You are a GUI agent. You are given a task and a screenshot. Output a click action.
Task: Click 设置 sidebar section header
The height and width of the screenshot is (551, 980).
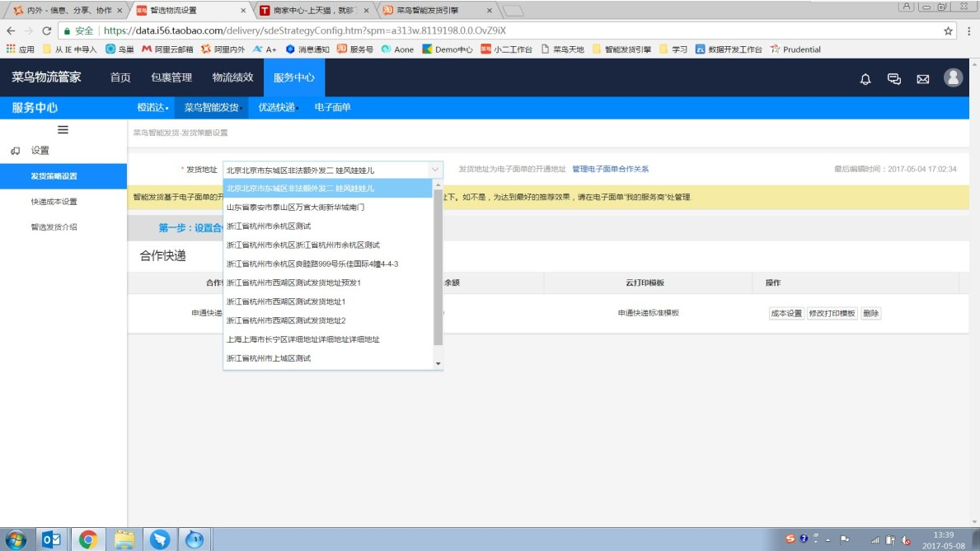pyautogui.click(x=40, y=151)
